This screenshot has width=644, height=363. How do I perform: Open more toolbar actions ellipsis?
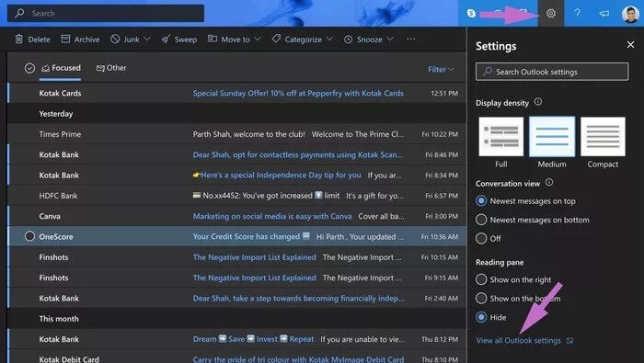pyautogui.click(x=410, y=40)
